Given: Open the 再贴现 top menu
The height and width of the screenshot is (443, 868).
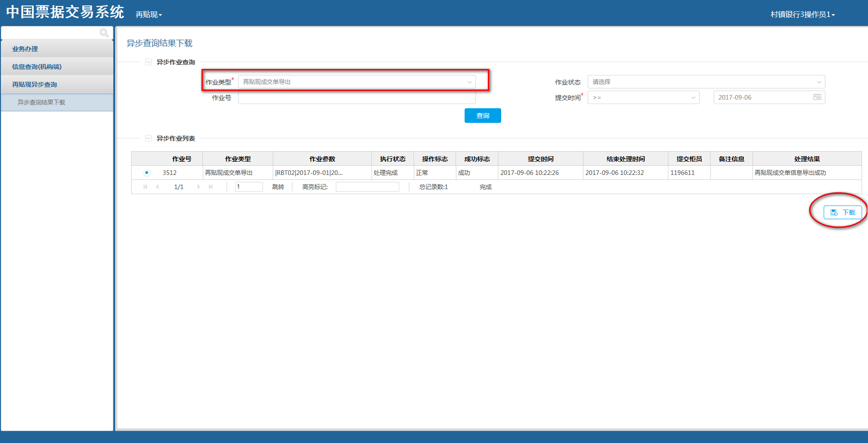Looking at the screenshot, I should click(149, 15).
